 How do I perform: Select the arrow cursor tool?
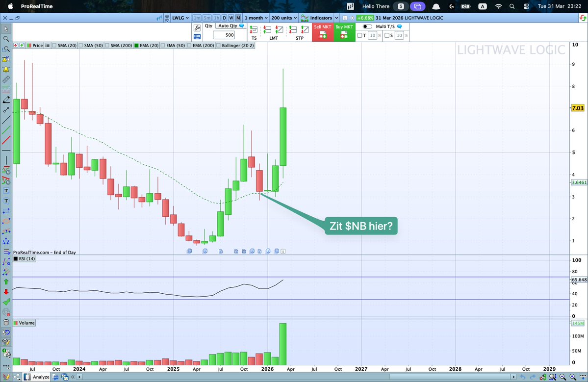coord(6,29)
